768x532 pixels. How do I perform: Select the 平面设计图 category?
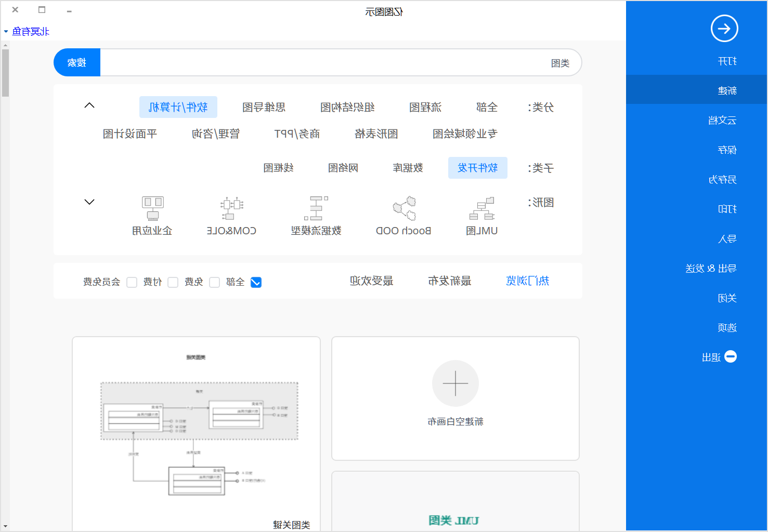pos(130,134)
